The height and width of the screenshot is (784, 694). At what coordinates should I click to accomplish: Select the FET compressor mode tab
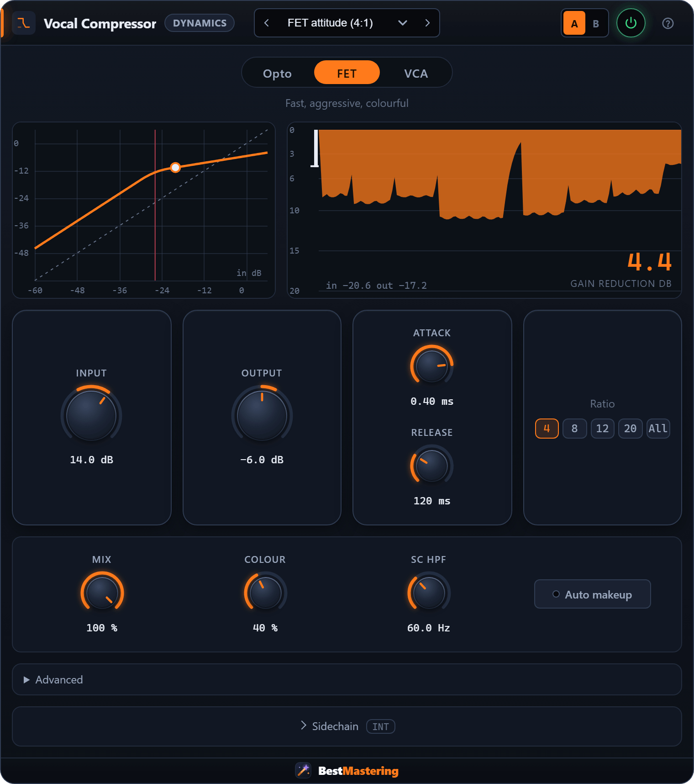coord(347,73)
